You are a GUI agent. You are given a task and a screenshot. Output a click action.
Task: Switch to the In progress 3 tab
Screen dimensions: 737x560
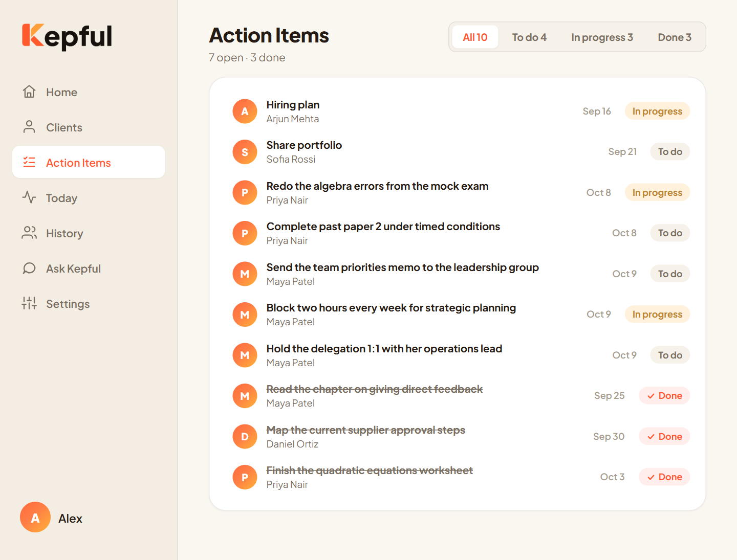[x=602, y=37]
